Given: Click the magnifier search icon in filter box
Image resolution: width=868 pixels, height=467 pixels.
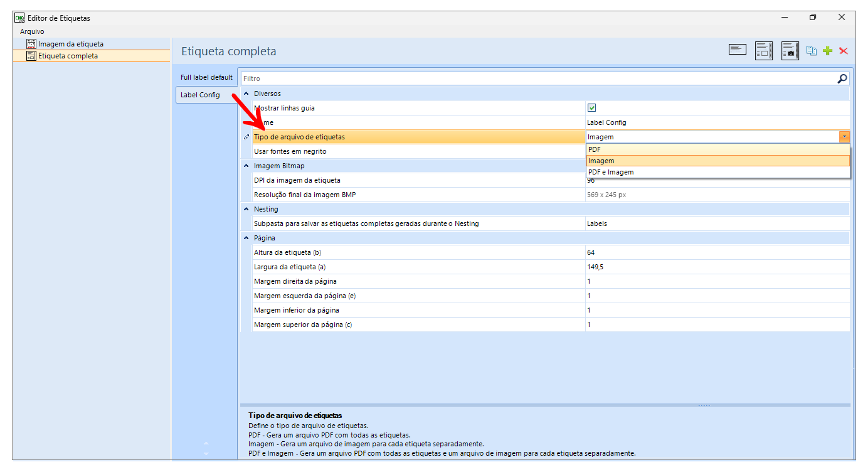Looking at the screenshot, I should coord(842,78).
